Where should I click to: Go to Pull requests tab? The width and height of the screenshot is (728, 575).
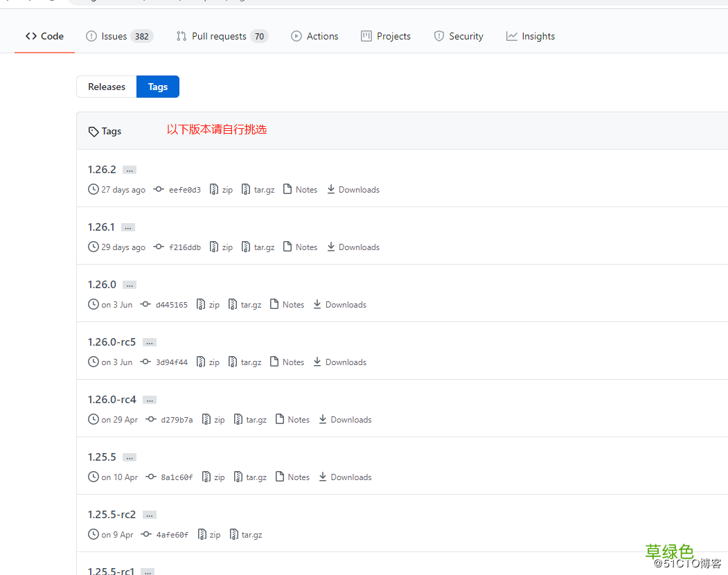[222, 36]
